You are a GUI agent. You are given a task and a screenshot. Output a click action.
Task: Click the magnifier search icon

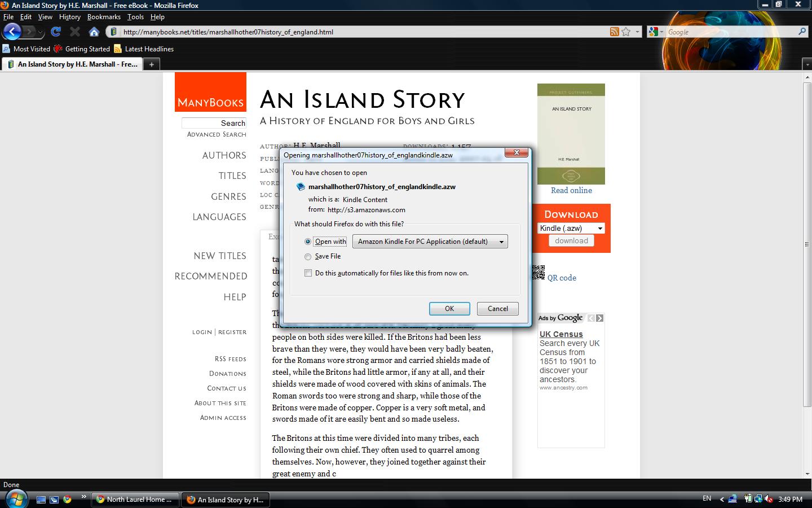(802, 32)
